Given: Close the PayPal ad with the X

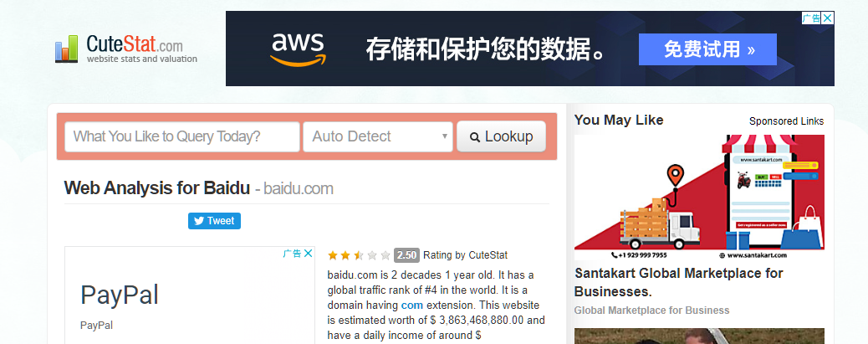Looking at the screenshot, I should pyautogui.click(x=308, y=254).
